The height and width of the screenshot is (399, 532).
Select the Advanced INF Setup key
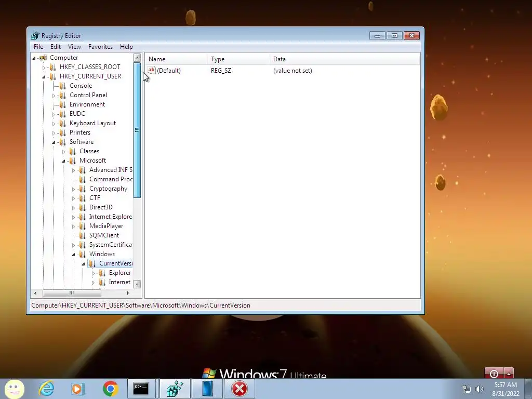point(111,170)
